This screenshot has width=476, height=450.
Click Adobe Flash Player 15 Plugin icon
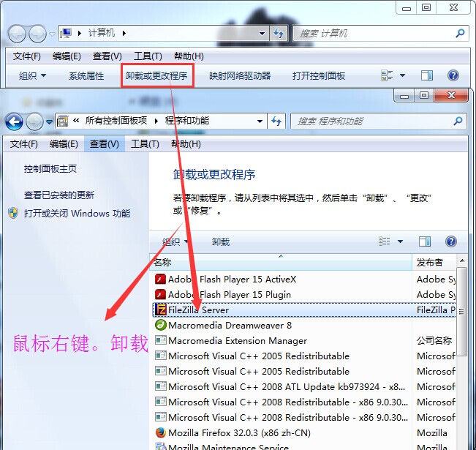point(160,294)
